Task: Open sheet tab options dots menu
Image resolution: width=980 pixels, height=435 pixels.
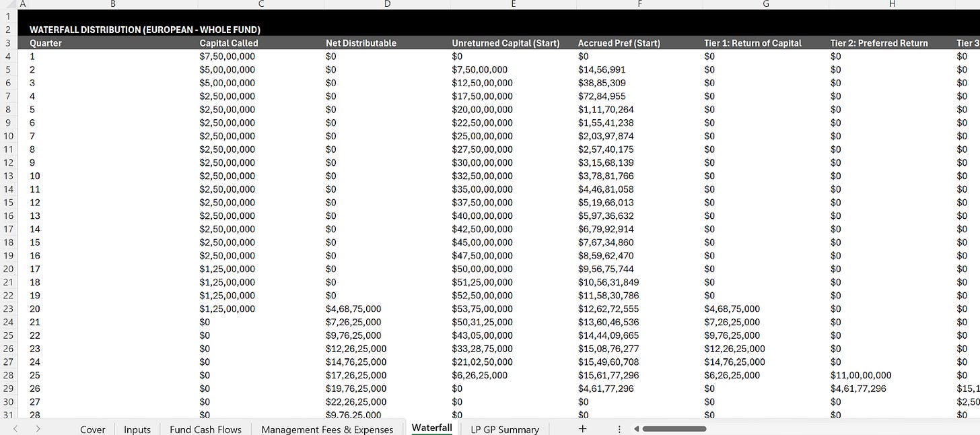Action: [x=619, y=428]
